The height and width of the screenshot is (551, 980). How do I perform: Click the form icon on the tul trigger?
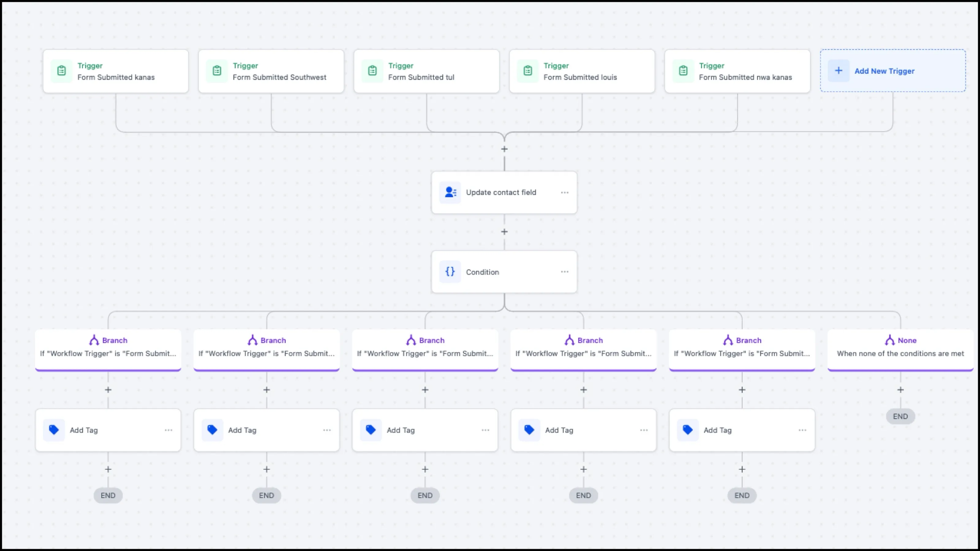click(372, 71)
